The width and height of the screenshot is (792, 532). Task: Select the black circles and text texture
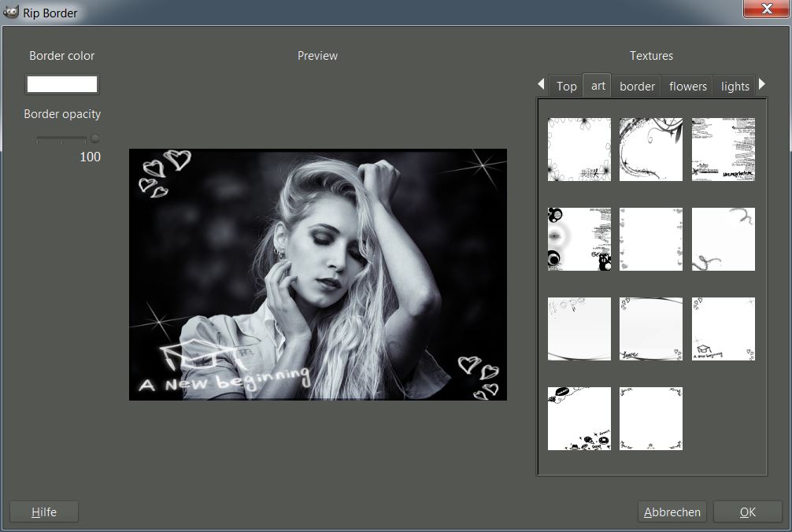(x=579, y=239)
